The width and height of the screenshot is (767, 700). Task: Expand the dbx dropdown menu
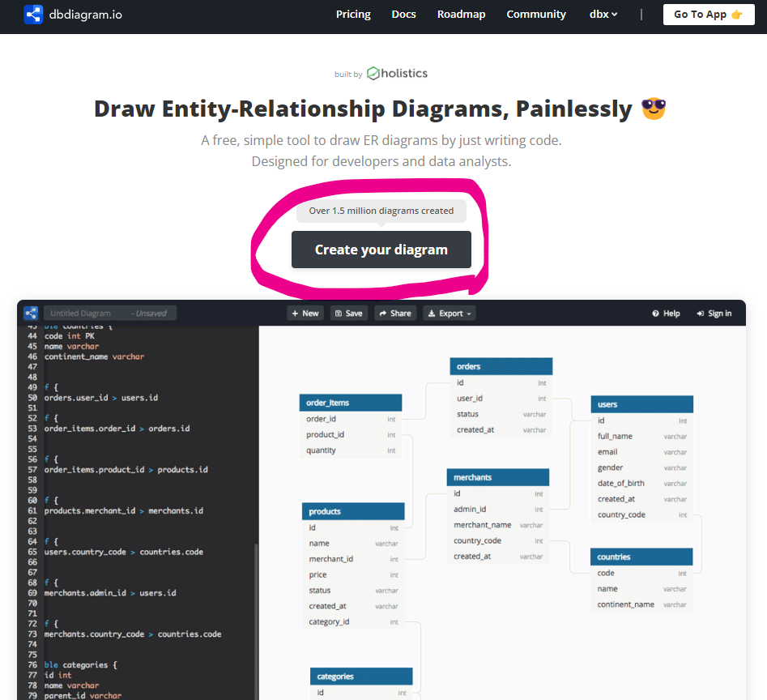point(603,15)
